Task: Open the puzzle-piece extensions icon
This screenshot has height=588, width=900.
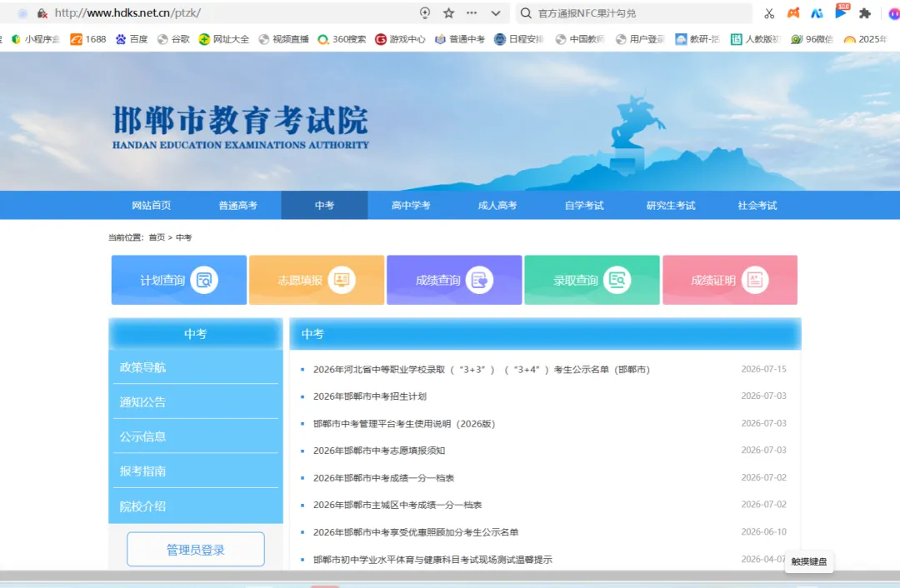Action: point(865,13)
